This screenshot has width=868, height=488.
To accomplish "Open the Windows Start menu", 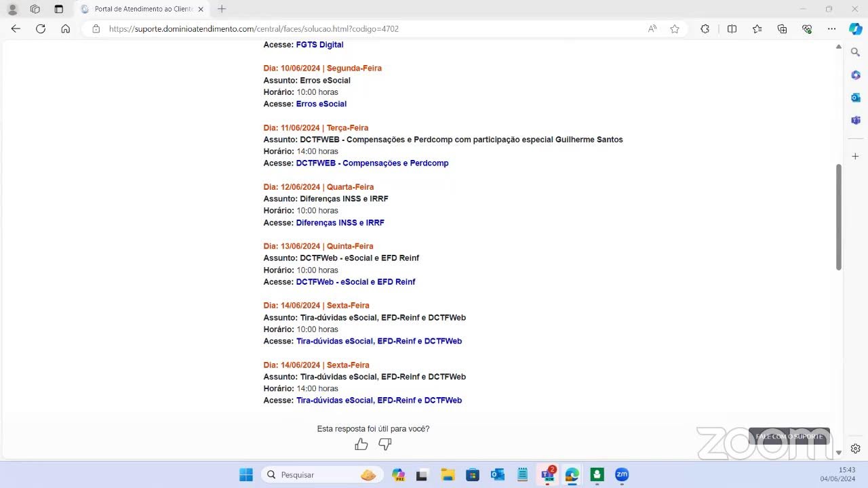I will point(246,474).
